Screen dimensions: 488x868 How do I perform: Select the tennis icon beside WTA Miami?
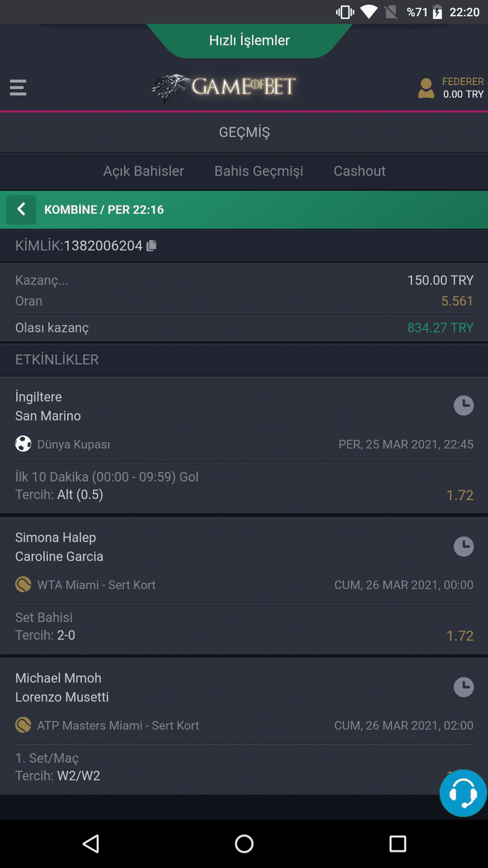pos(23,584)
